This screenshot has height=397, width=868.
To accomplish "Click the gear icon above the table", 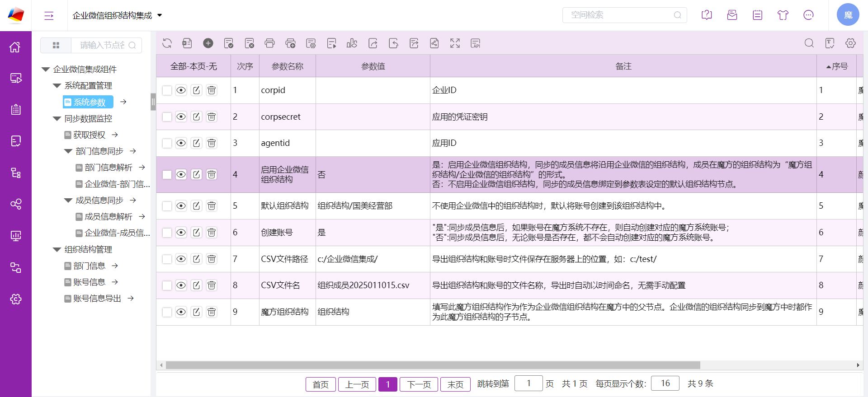I will 850,43.
